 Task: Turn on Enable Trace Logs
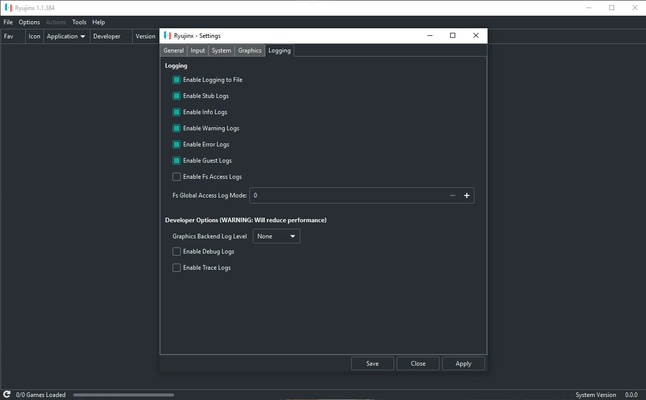click(176, 267)
